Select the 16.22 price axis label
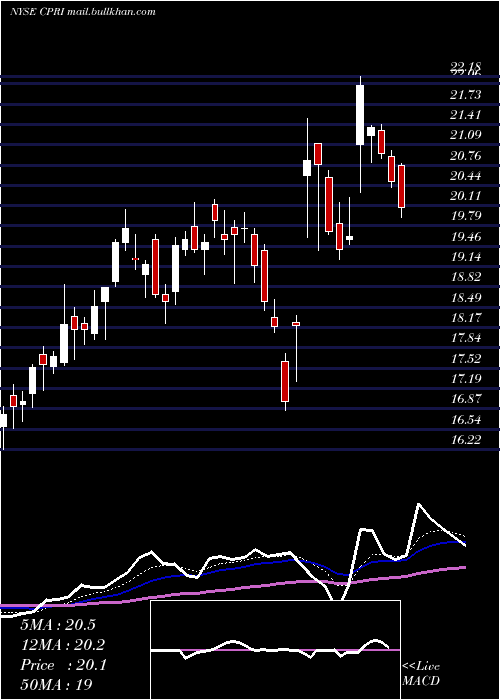The width and height of the screenshot is (500, 700). [466, 439]
